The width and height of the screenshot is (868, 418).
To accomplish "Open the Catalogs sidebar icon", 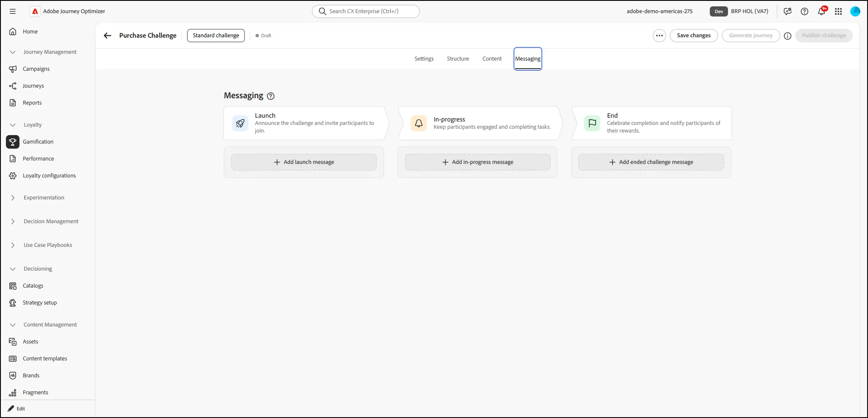I will tap(13, 286).
